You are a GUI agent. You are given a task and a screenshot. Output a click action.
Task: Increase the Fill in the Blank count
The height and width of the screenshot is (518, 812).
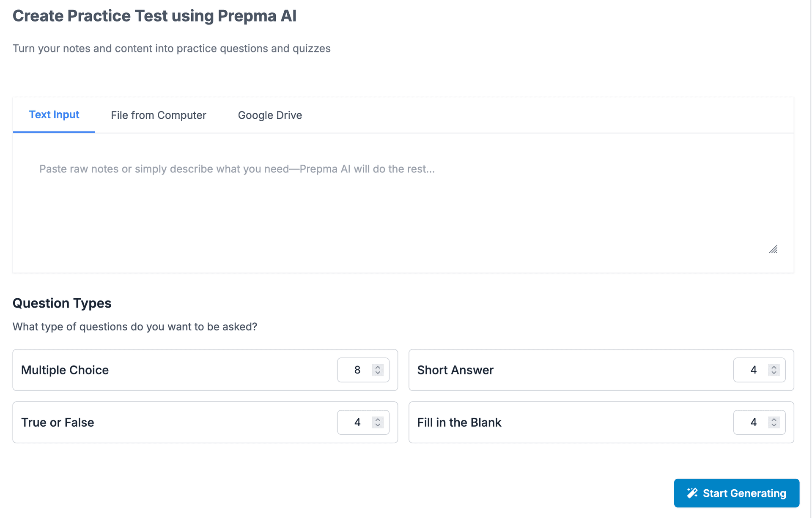pos(774,419)
